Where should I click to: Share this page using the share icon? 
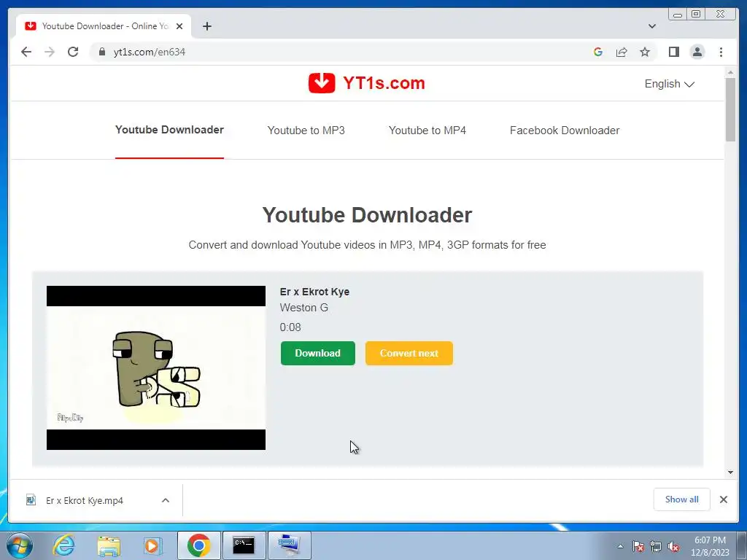pos(622,52)
